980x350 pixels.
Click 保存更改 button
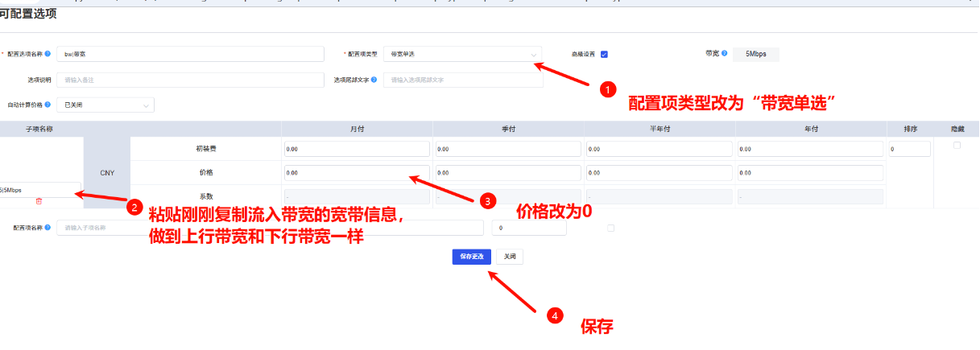(x=472, y=257)
